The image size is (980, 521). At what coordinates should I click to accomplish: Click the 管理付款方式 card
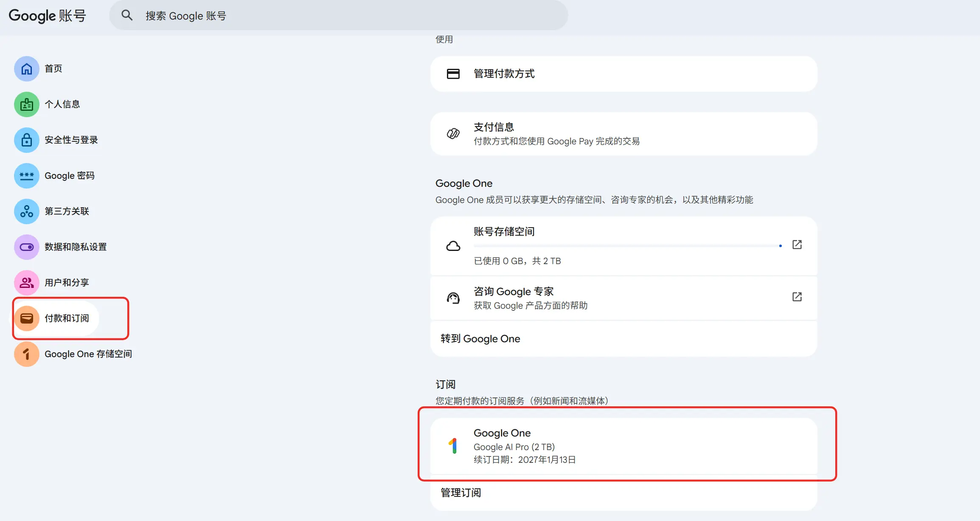click(x=623, y=74)
